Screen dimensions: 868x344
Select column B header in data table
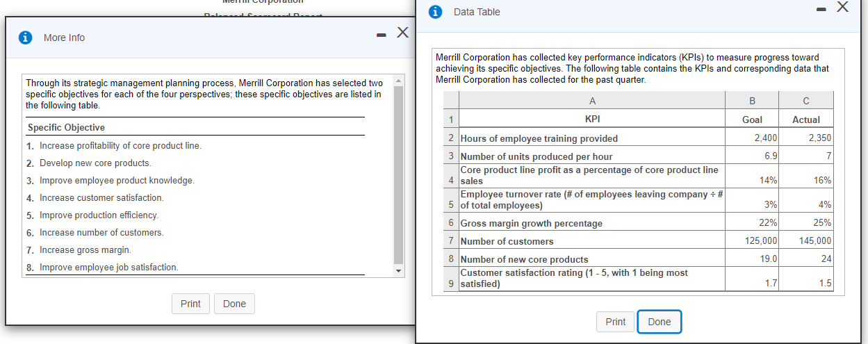click(x=752, y=99)
